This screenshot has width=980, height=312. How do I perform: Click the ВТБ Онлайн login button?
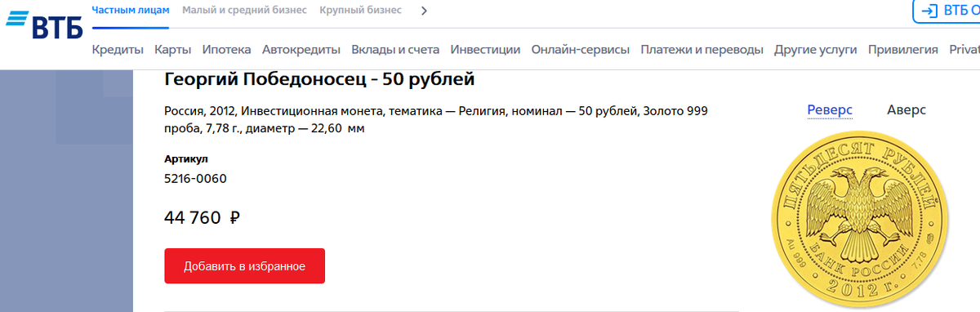pos(947,11)
